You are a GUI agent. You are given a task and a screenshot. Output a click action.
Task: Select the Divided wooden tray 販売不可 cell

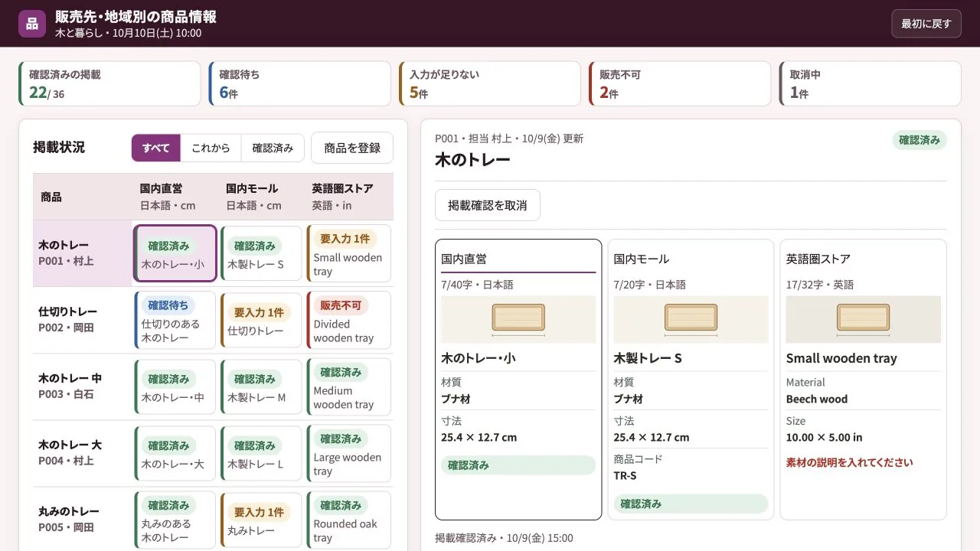click(348, 320)
